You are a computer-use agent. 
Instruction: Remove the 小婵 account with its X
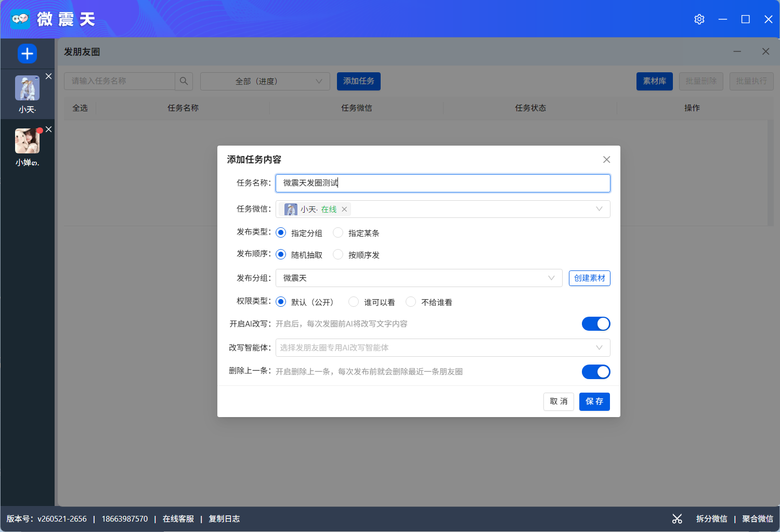(x=48, y=129)
